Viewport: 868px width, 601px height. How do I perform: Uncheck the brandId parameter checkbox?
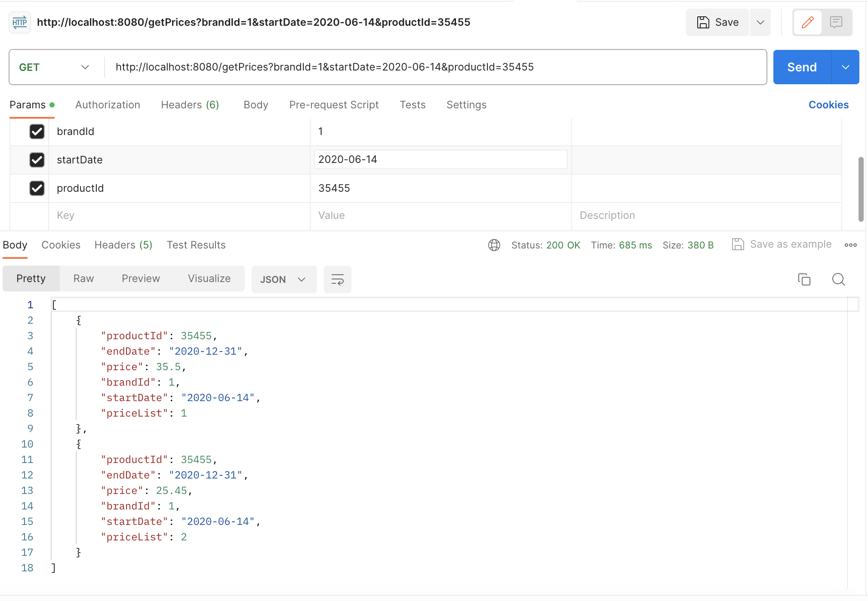37,132
